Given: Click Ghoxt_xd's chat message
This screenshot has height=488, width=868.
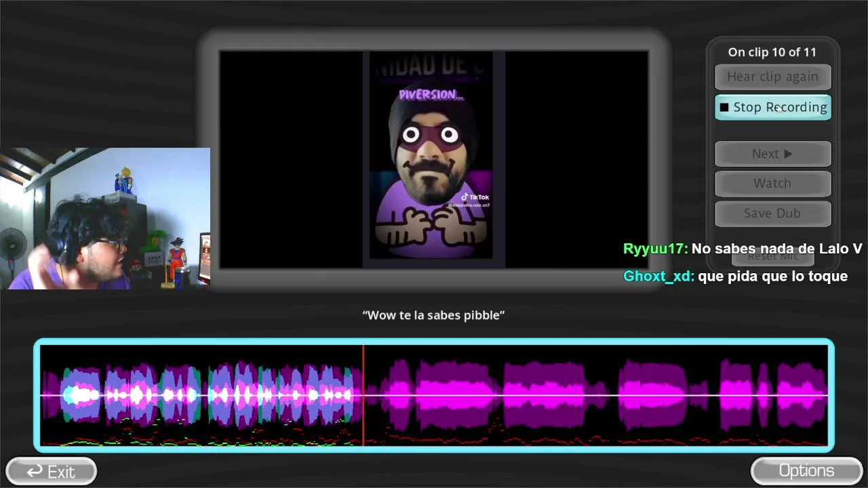Looking at the screenshot, I should (x=735, y=276).
